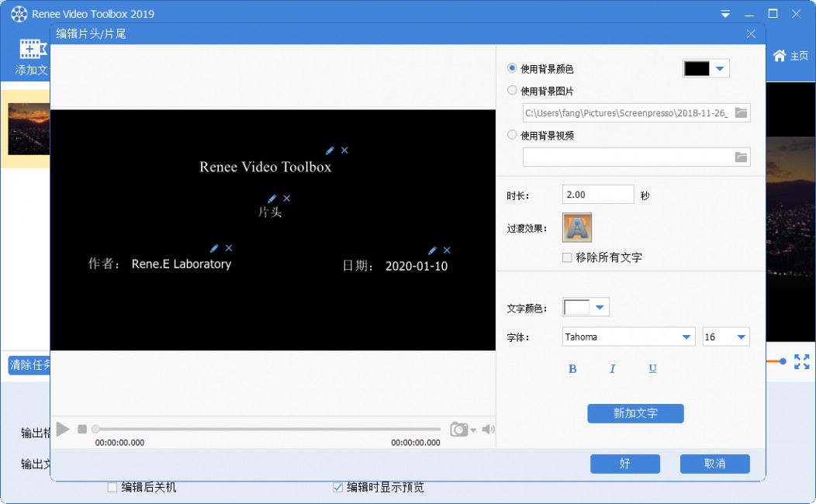Play the title preview
This screenshot has width=816, height=504.
[63, 429]
